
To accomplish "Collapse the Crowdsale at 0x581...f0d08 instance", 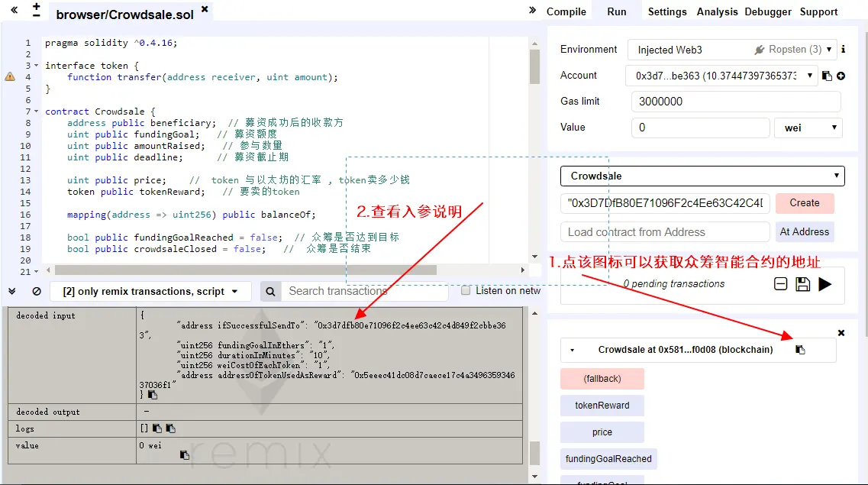I will 572,350.
